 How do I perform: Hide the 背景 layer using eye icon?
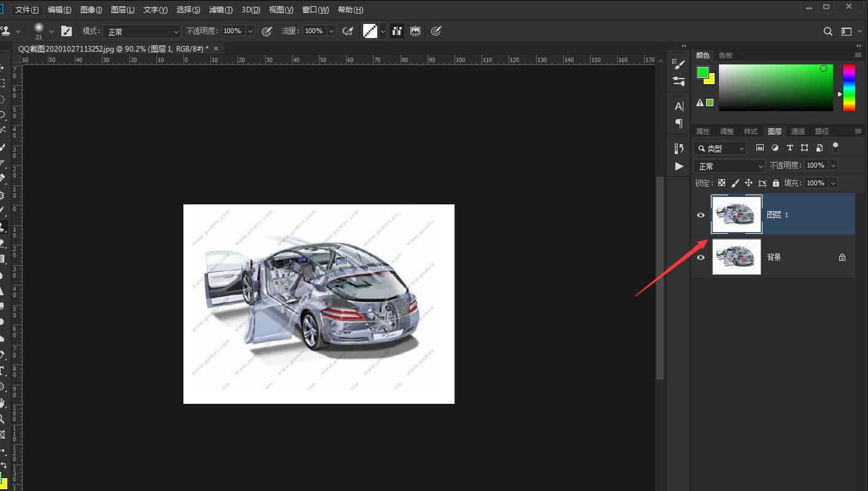pos(701,257)
